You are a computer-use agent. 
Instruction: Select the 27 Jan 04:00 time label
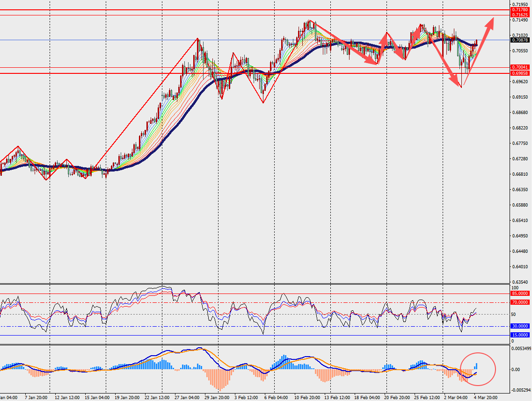pyautogui.click(x=187, y=397)
